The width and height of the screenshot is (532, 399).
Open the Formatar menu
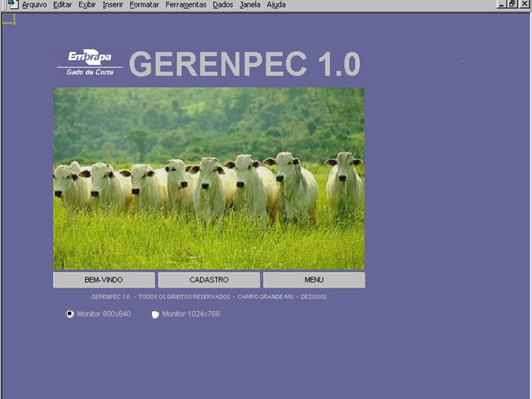(x=144, y=5)
